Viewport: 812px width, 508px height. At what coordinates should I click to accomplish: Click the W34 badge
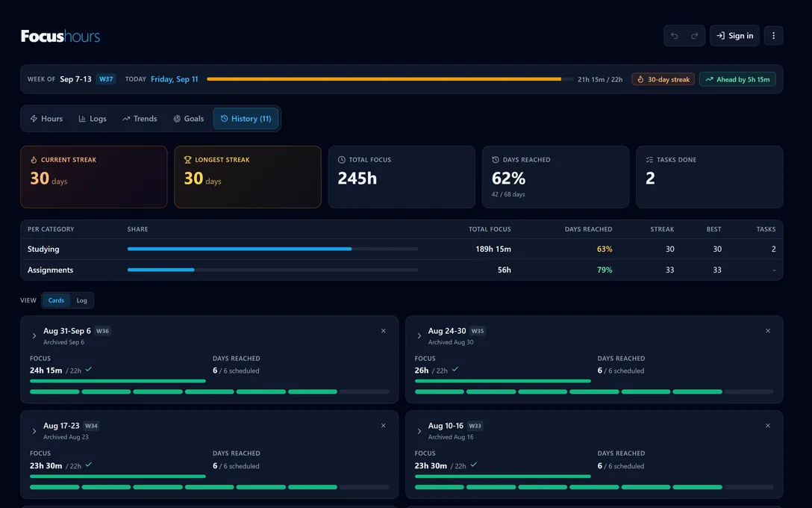click(x=91, y=426)
